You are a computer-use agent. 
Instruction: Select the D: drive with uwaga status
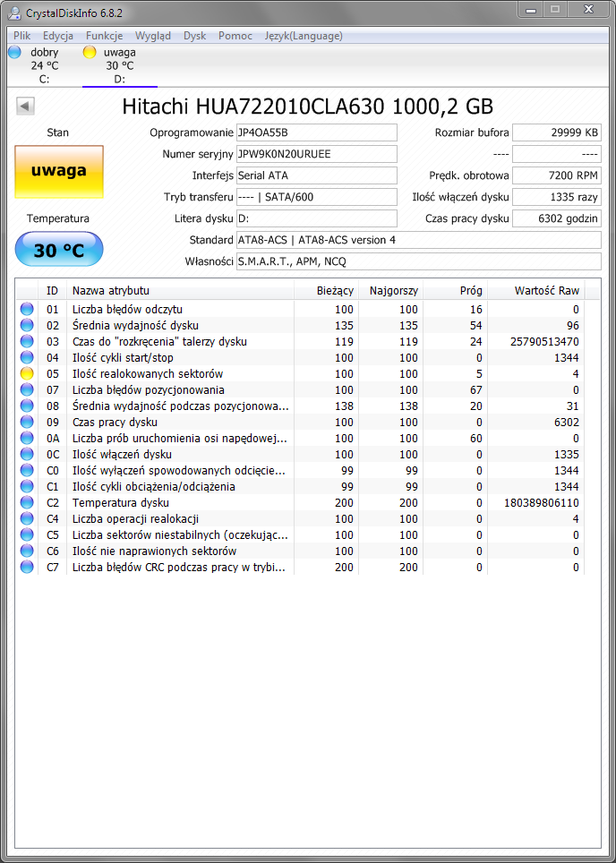point(119,65)
